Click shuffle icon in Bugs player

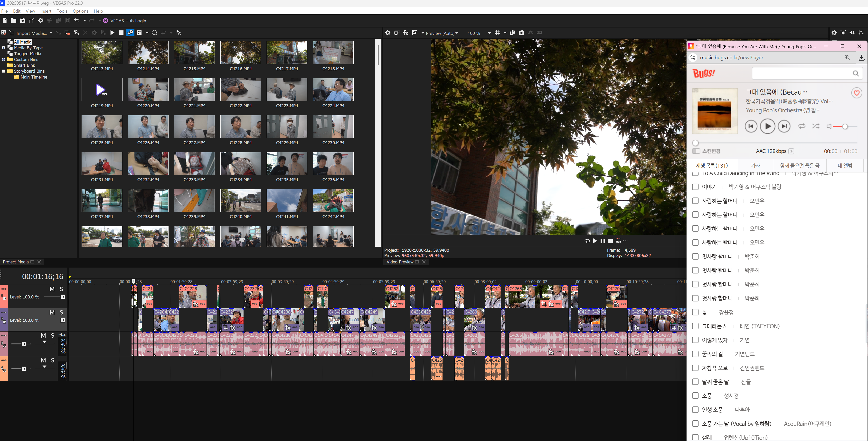[815, 126]
